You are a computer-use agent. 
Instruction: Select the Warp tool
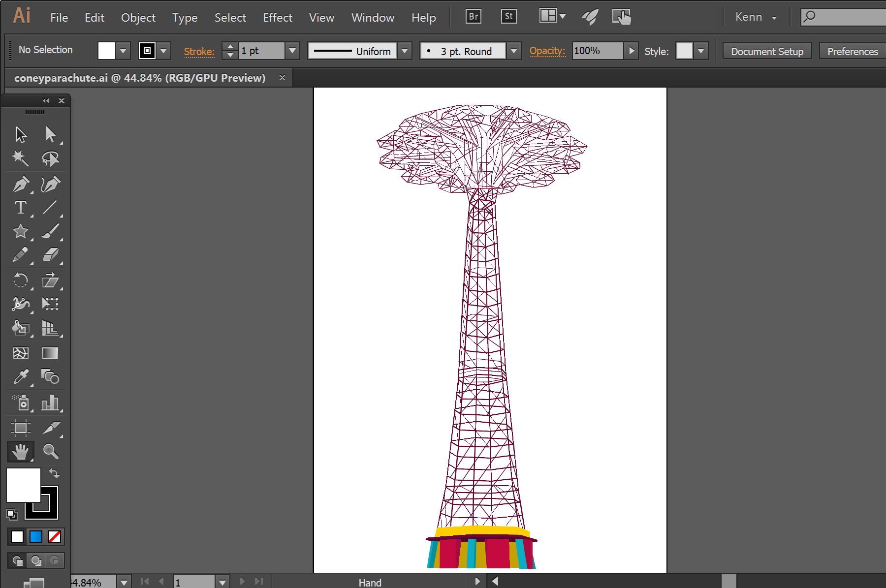click(x=21, y=304)
